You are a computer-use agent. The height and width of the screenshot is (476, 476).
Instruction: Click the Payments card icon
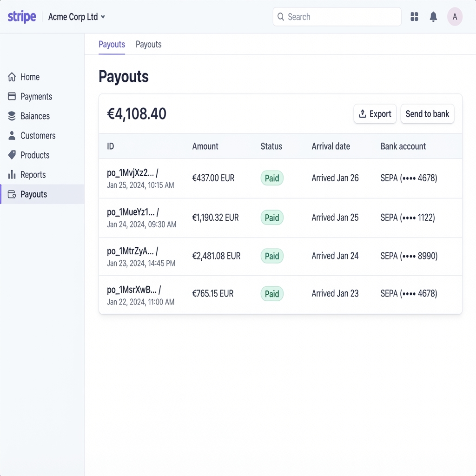point(12,97)
